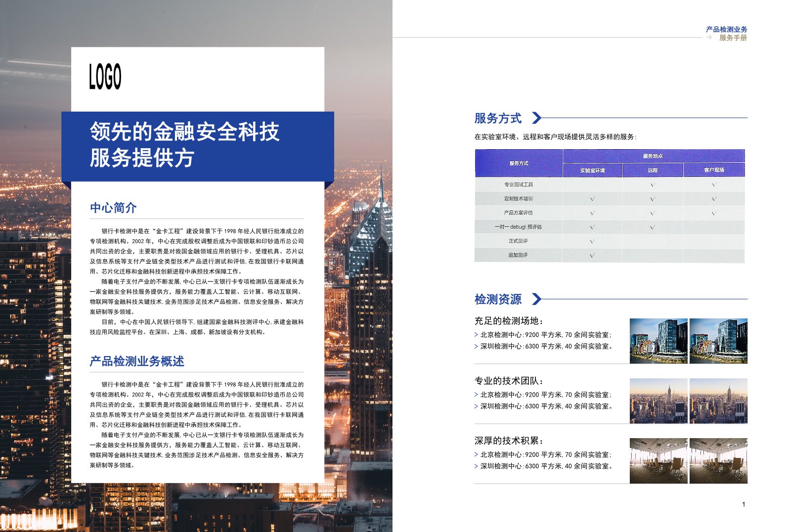The height and width of the screenshot is (532, 785).
Task: Click the checkmark for 专业测试工具 under 客户现场
Action: (x=714, y=185)
